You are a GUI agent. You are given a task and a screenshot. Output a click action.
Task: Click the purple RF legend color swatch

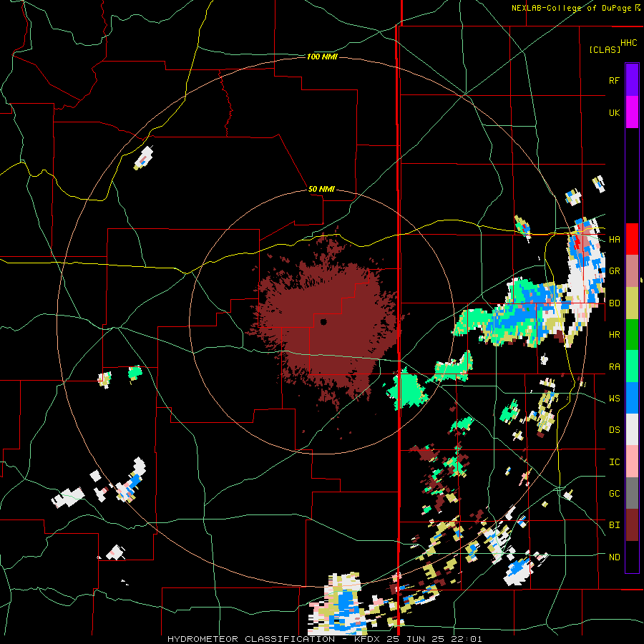point(632,80)
